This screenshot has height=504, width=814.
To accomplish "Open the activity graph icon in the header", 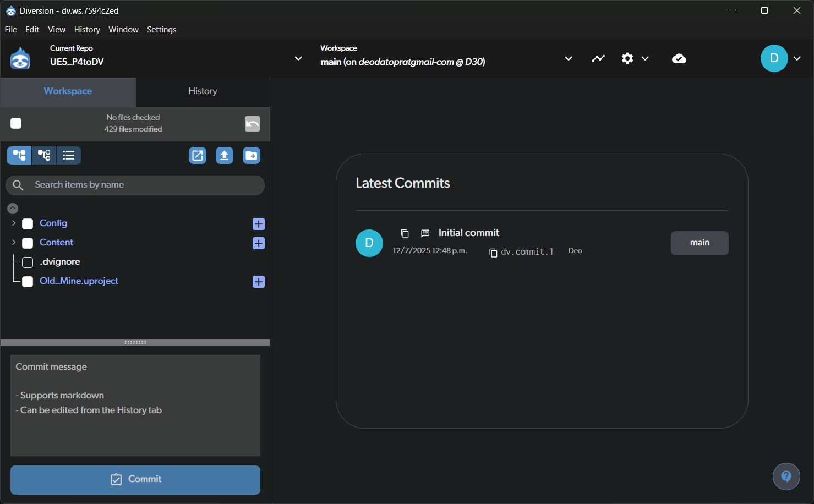I will coord(598,58).
